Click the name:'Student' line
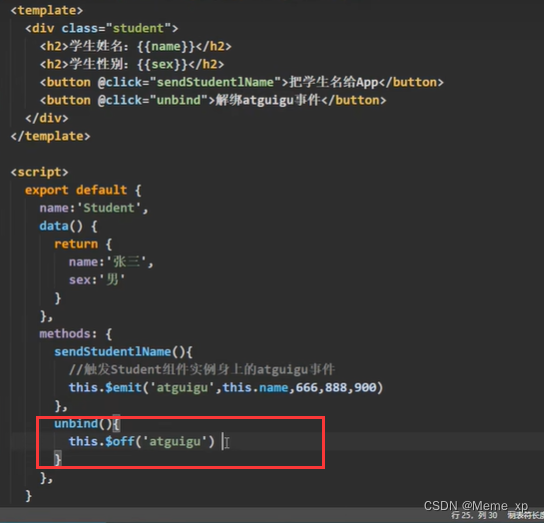This screenshot has height=523, width=544. [x=94, y=208]
